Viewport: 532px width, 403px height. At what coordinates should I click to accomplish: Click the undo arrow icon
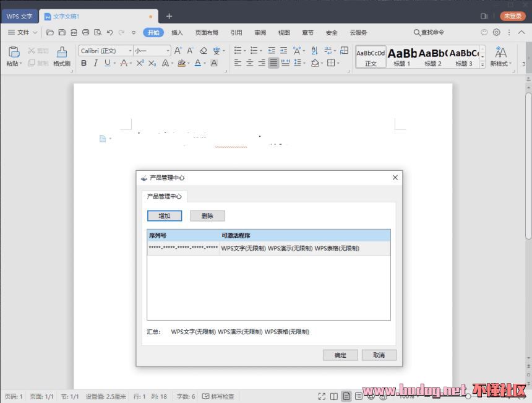coord(109,33)
